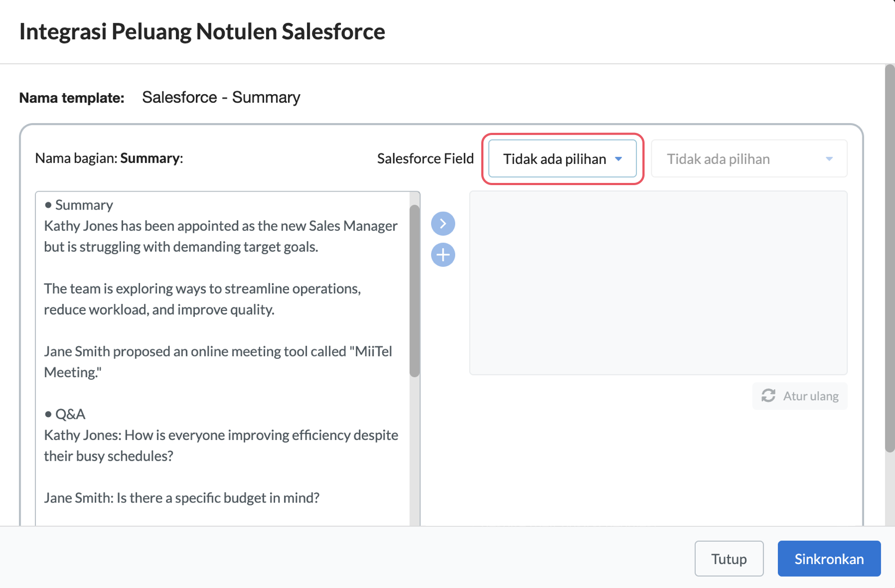The image size is (895, 588).
Task: Open the second disabled 'Tidak ada pilihan' dropdown
Action: pyautogui.click(x=749, y=158)
